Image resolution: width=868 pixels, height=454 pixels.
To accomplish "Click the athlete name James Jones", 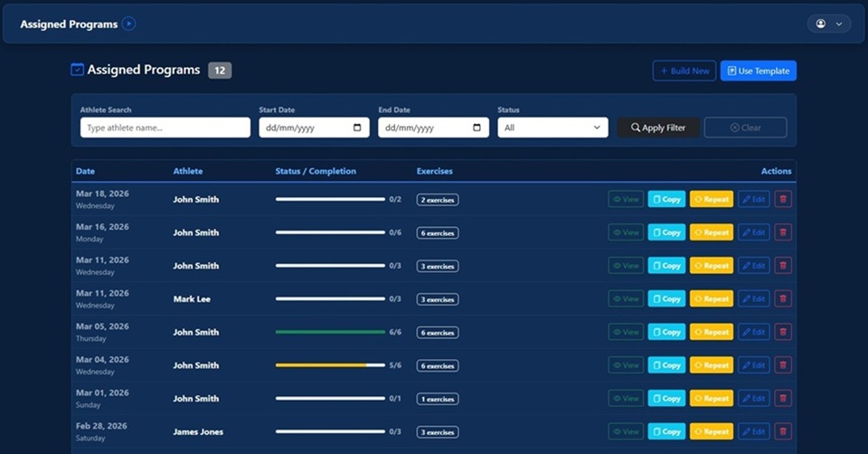I will [198, 432].
